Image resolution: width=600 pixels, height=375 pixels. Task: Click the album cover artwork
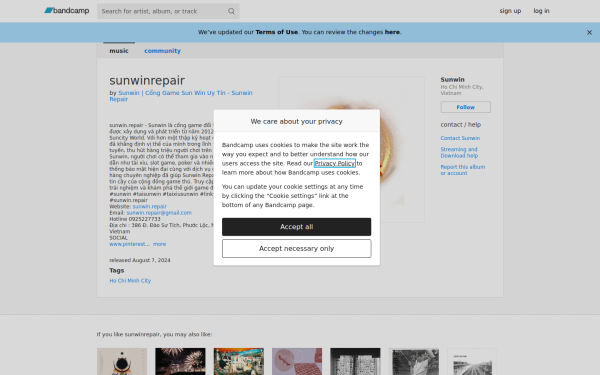coord(351,150)
